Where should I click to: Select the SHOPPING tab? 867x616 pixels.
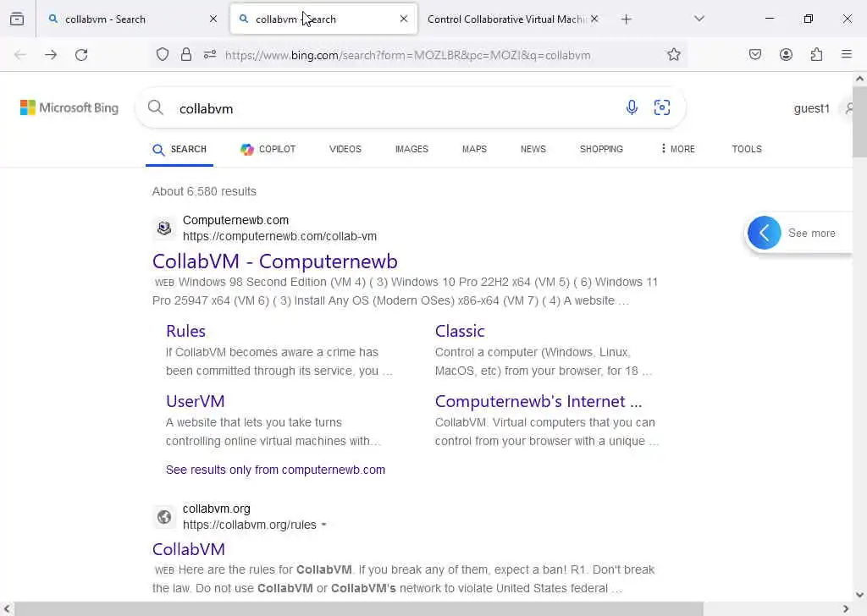click(601, 149)
